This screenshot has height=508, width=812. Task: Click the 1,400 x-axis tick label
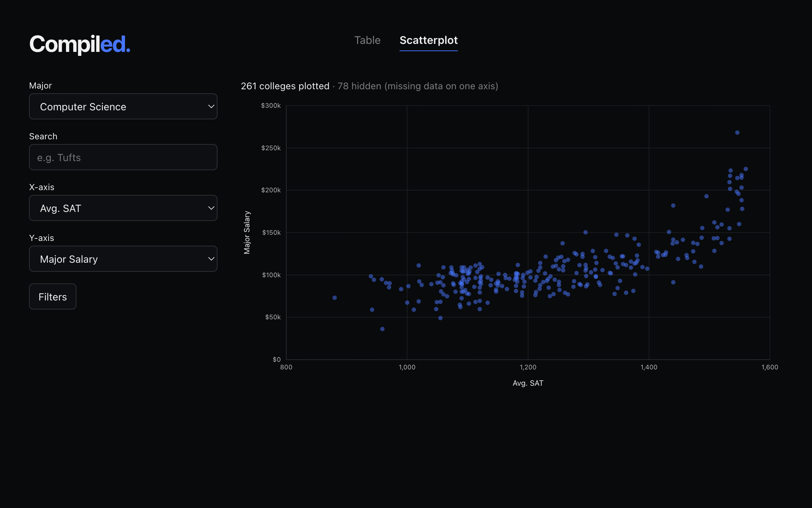tap(649, 367)
